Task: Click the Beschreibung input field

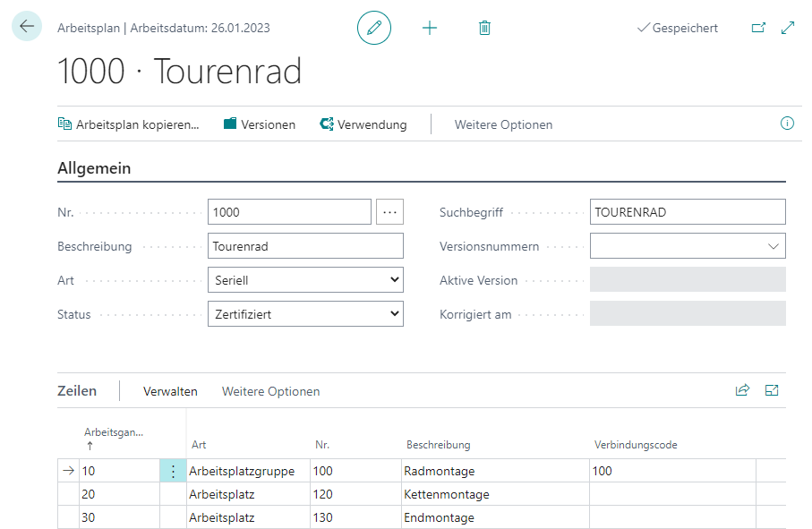Action: [305, 246]
